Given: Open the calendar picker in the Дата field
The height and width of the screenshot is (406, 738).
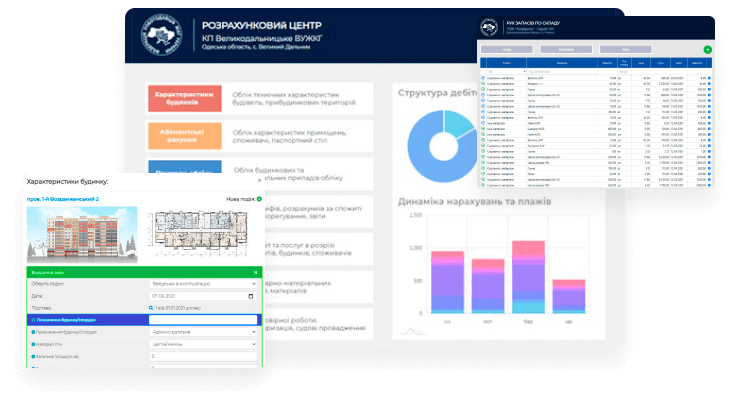Looking at the screenshot, I should 250,296.
